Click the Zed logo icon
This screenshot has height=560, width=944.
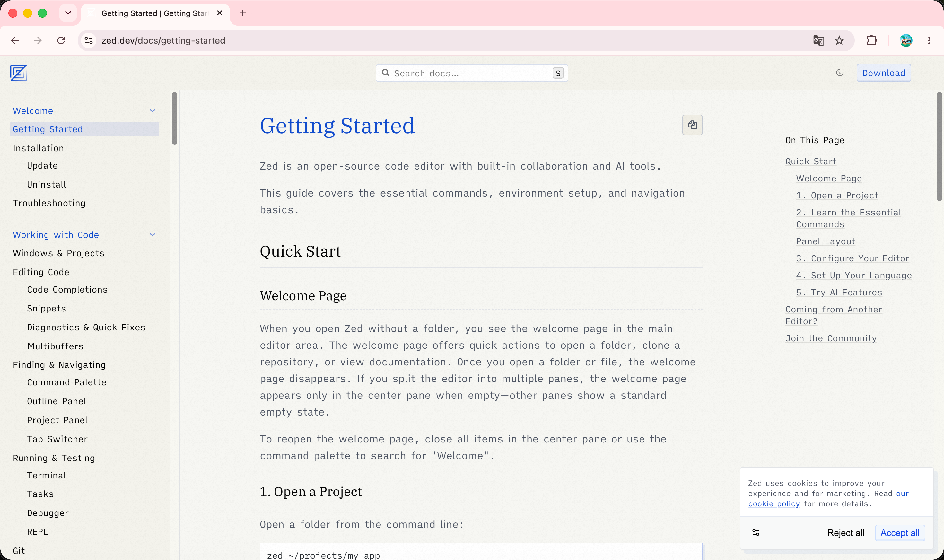pos(19,73)
